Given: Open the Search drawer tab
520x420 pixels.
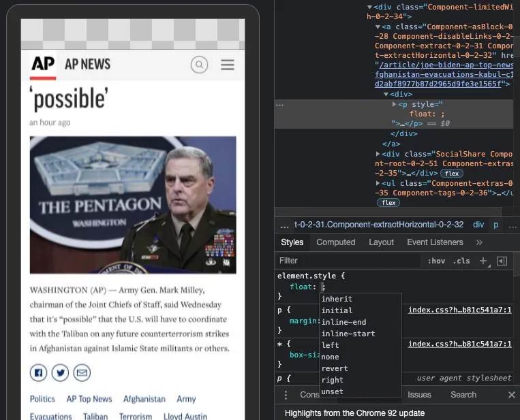Looking at the screenshot, I should [463, 395].
